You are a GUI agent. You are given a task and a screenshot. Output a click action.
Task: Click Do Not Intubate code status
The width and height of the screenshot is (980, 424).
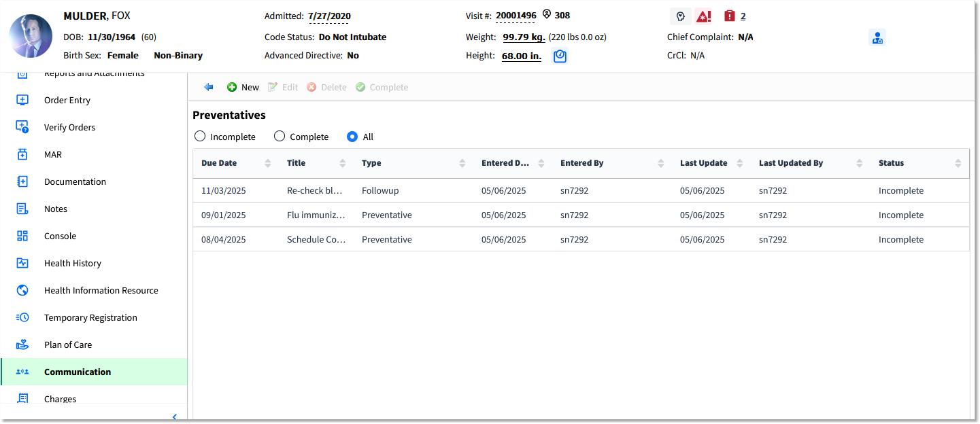352,37
